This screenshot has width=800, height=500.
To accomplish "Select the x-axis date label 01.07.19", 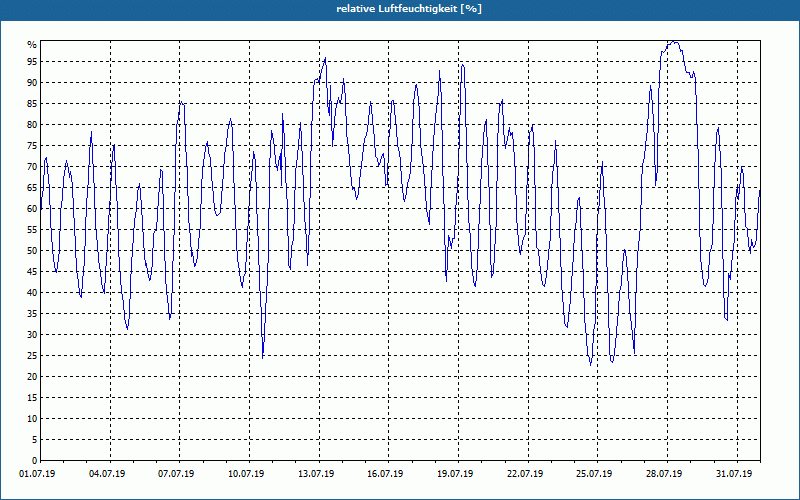I will [37, 474].
